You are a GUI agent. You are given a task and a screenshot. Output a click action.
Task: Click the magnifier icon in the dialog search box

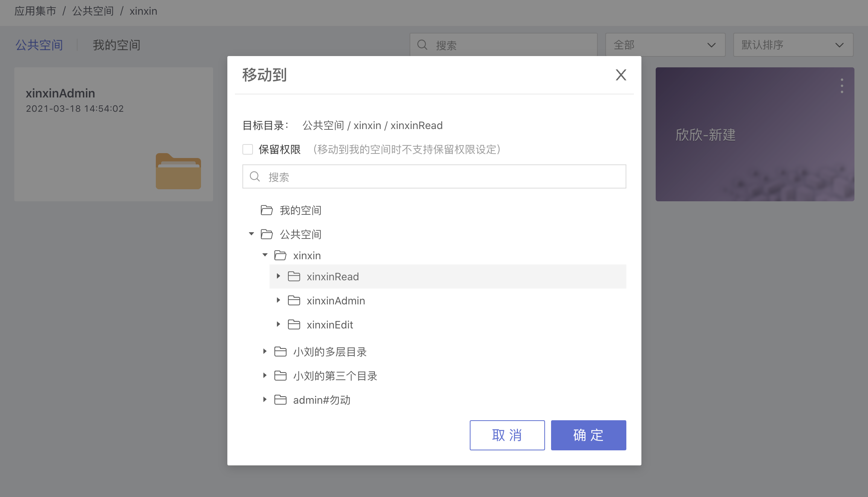(255, 176)
